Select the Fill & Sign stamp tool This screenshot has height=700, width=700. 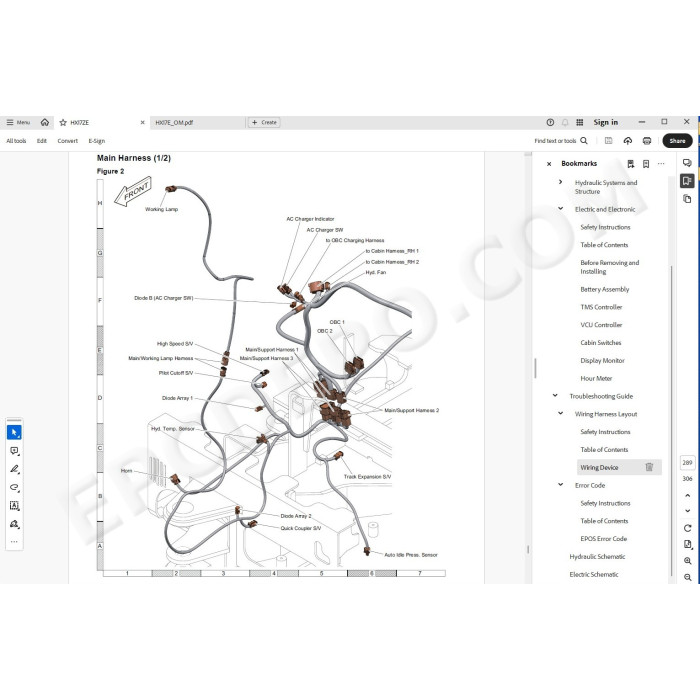14,524
